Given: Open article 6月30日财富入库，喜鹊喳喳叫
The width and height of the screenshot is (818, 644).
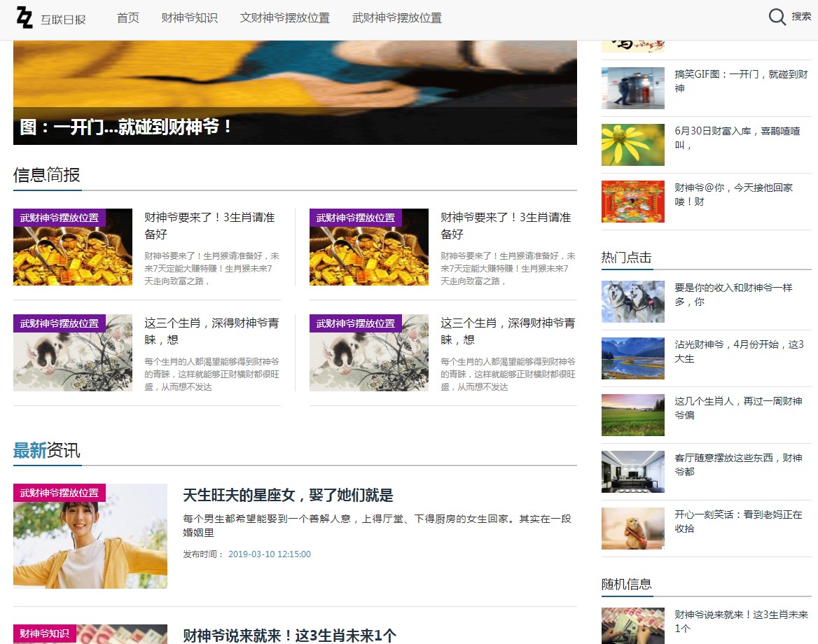Looking at the screenshot, I should (x=737, y=138).
